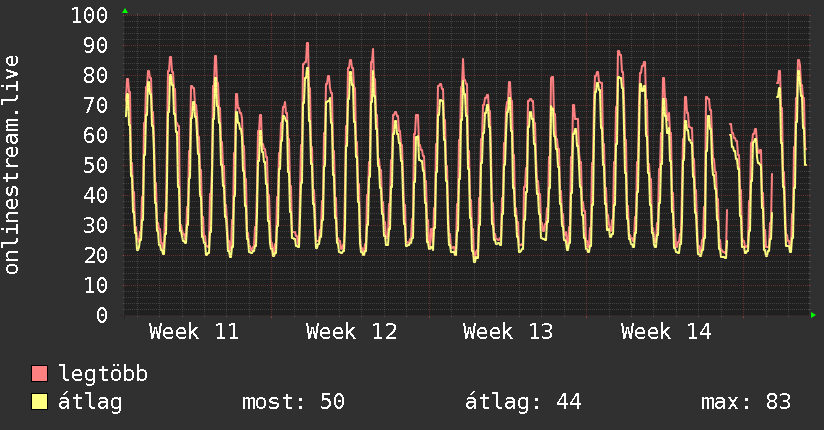
Task: Click the Week 12 axis label
Action: point(352,332)
